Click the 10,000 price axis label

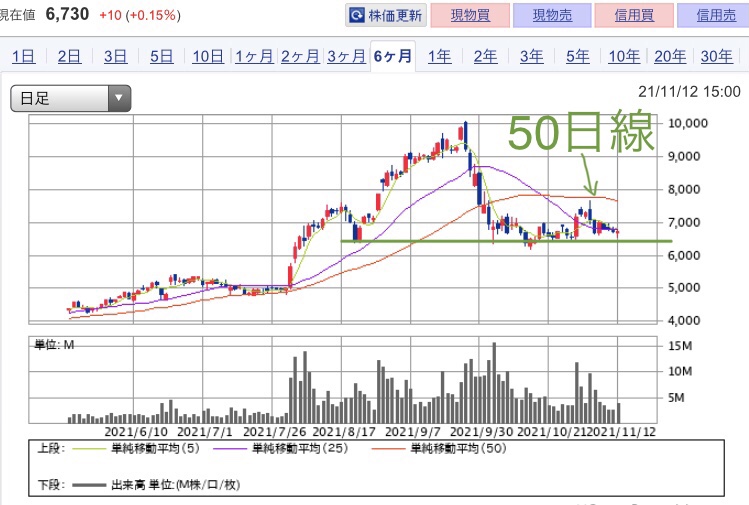point(688,123)
